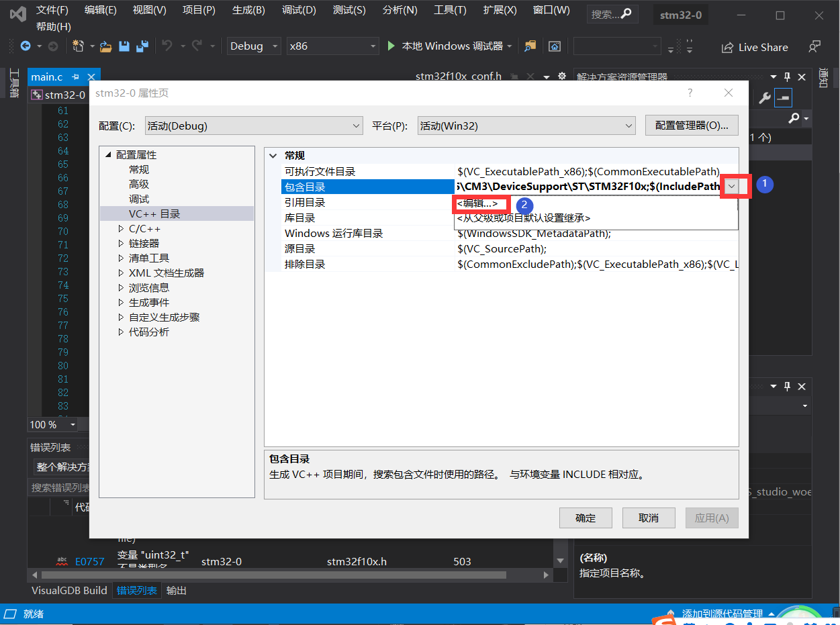Screen dimensions: 840x625
Task: Close the main.c editor tab
Action: [x=91, y=77]
